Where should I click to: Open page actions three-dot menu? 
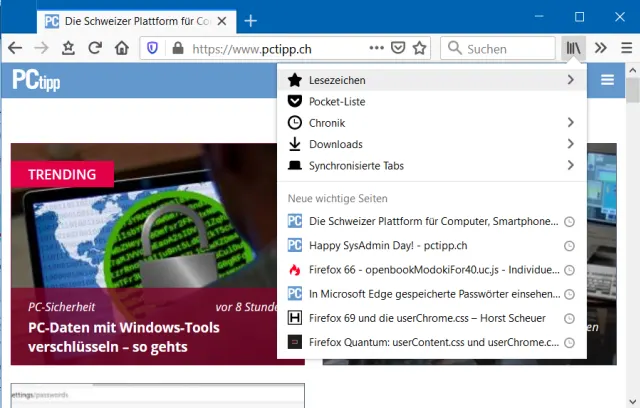(x=376, y=48)
